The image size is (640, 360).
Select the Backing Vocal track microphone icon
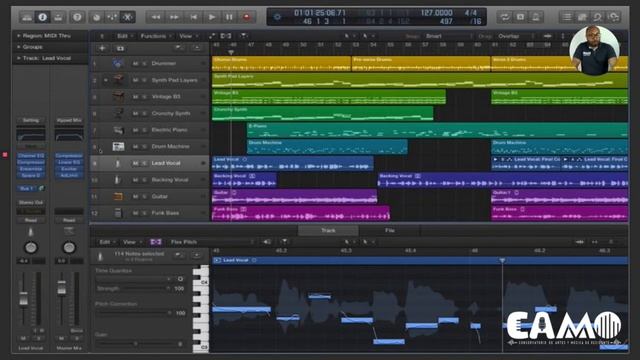(x=118, y=180)
